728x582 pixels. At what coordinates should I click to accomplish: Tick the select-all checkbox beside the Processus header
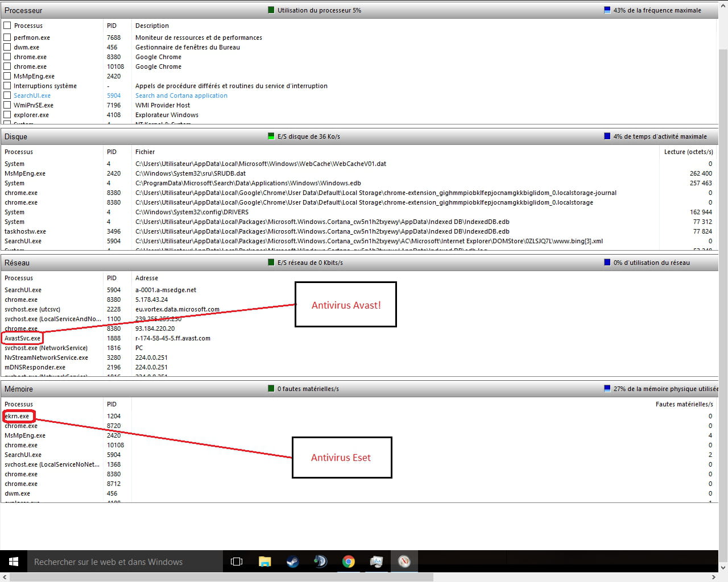7,26
